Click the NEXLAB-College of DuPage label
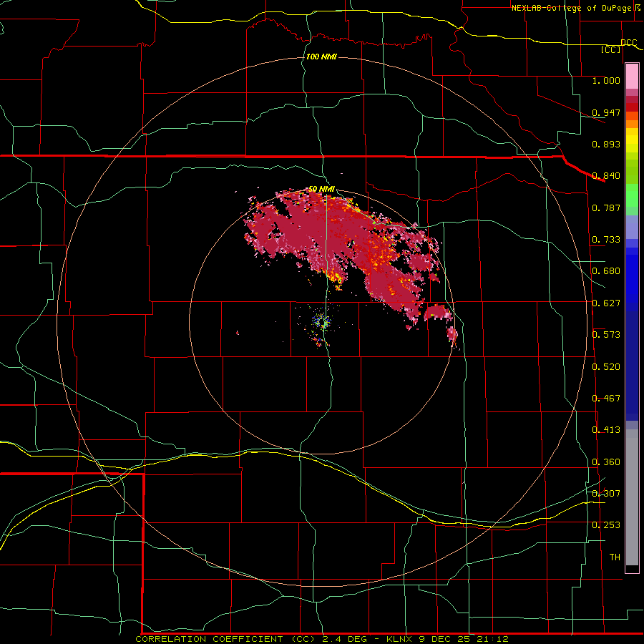 (x=576, y=8)
